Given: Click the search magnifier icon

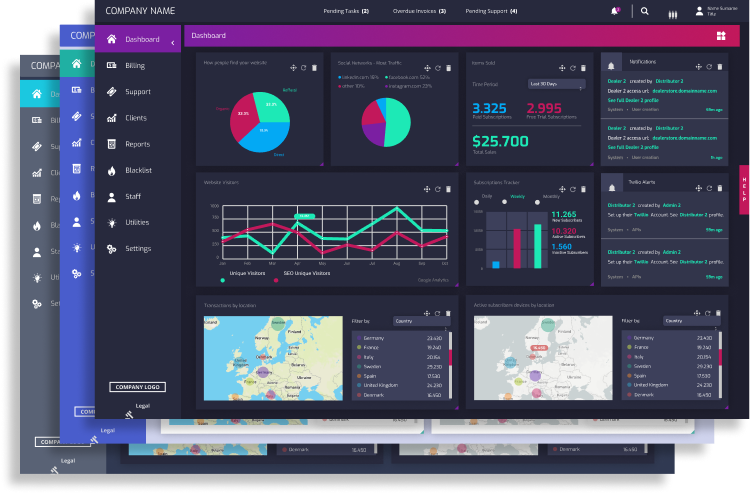Looking at the screenshot, I should 645,12.
